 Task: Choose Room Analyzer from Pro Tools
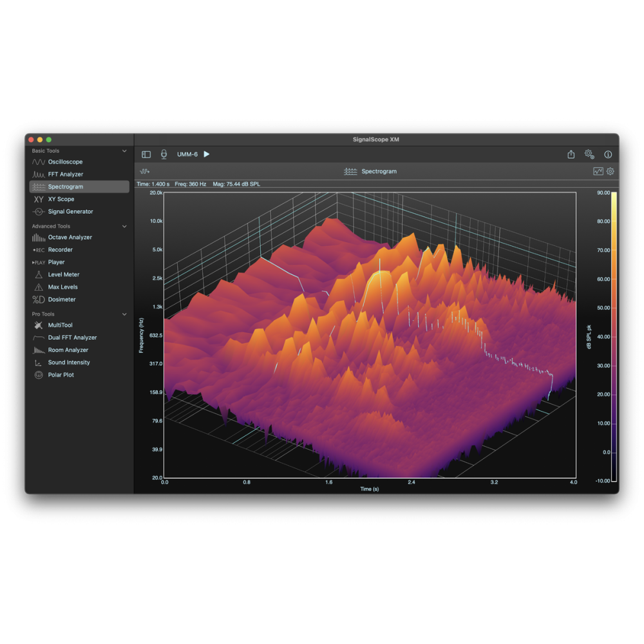[68, 350]
